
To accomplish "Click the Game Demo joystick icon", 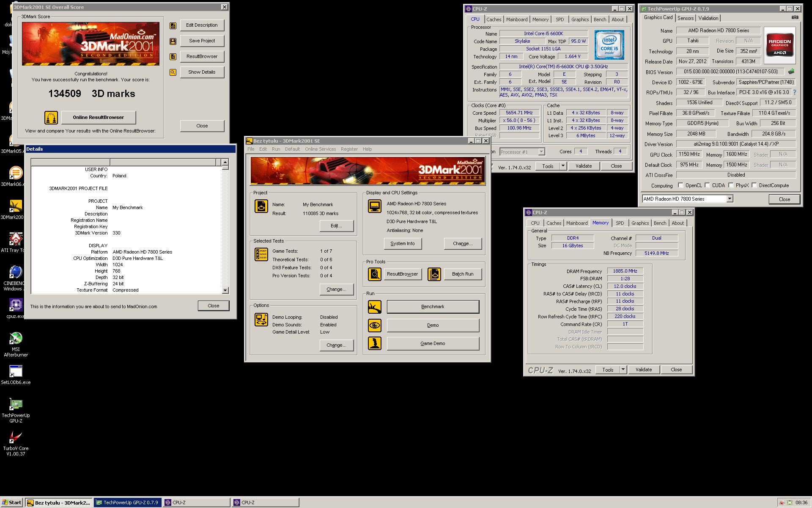I will coord(375,343).
